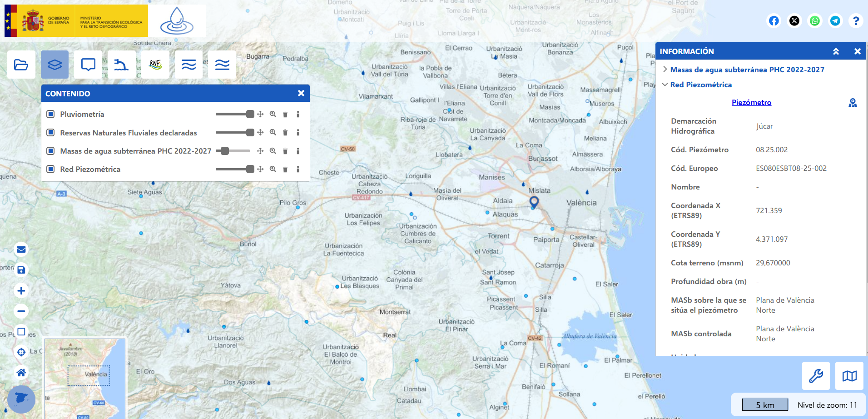Uncheck the Reservas Naturales Fluviales declaradas layer
The height and width of the screenshot is (419, 868).
(50, 133)
